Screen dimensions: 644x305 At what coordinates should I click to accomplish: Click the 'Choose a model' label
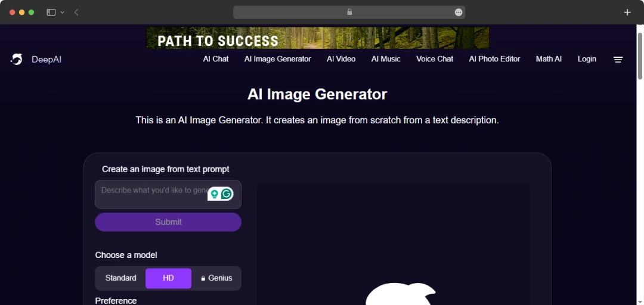[x=126, y=255]
